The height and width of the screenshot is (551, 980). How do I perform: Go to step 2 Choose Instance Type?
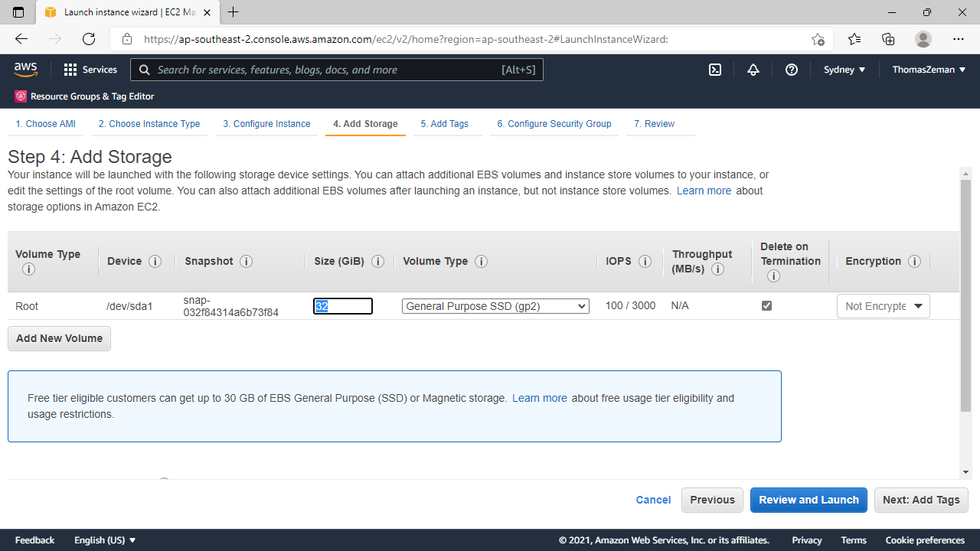click(149, 124)
